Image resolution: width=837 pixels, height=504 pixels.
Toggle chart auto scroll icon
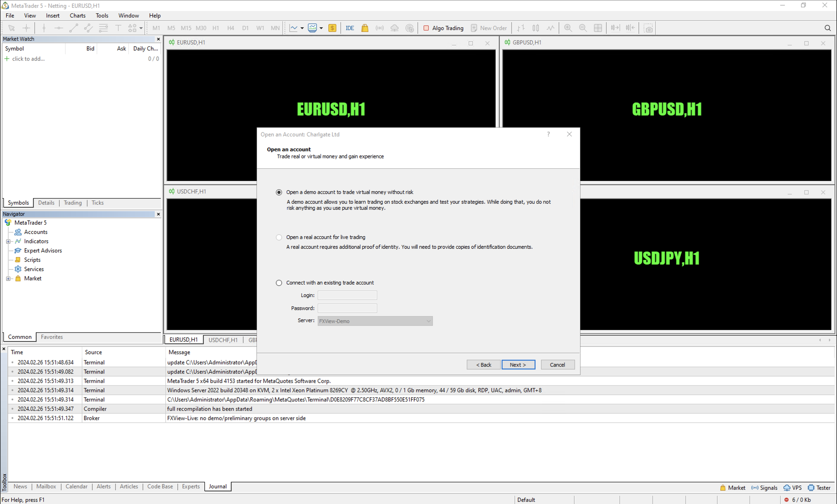(x=615, y=28)
